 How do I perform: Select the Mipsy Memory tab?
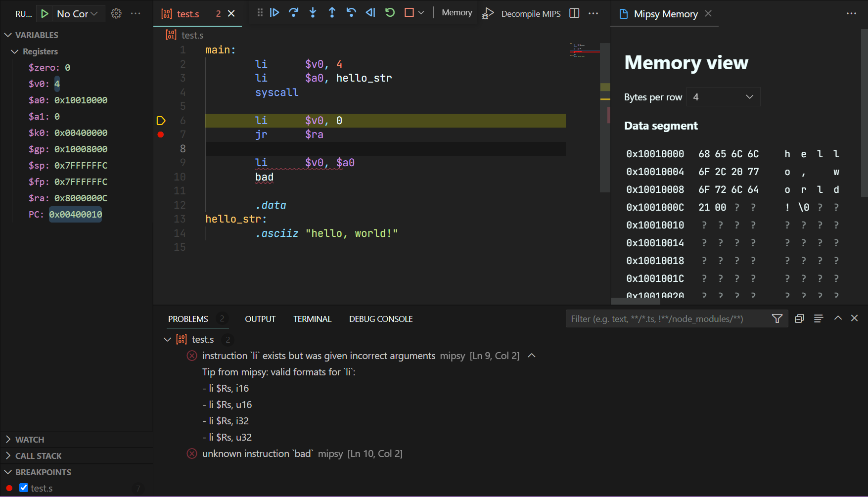click(x=666, y=14)
